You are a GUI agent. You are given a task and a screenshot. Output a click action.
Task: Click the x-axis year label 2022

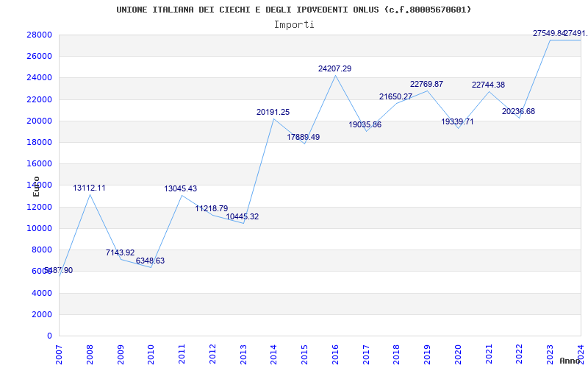[520, 355]
